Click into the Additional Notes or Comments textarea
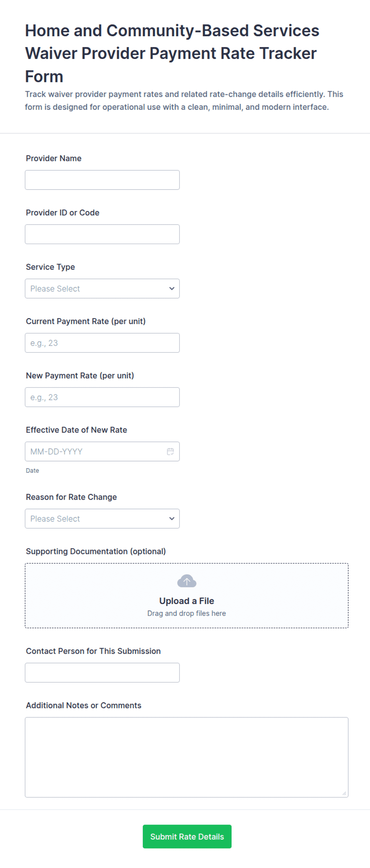This screenshot has width=370, height=868. 187,757
